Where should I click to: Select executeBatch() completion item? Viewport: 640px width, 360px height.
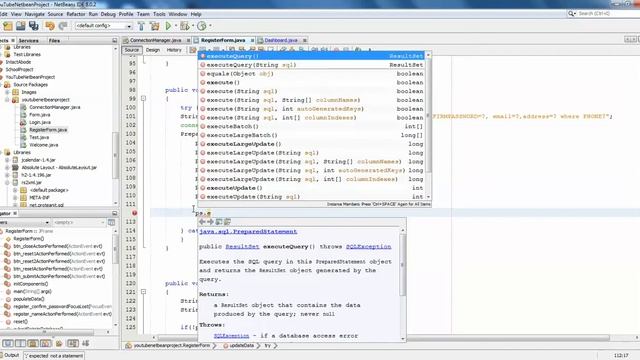pyautogui.click(x=312, y=127)
